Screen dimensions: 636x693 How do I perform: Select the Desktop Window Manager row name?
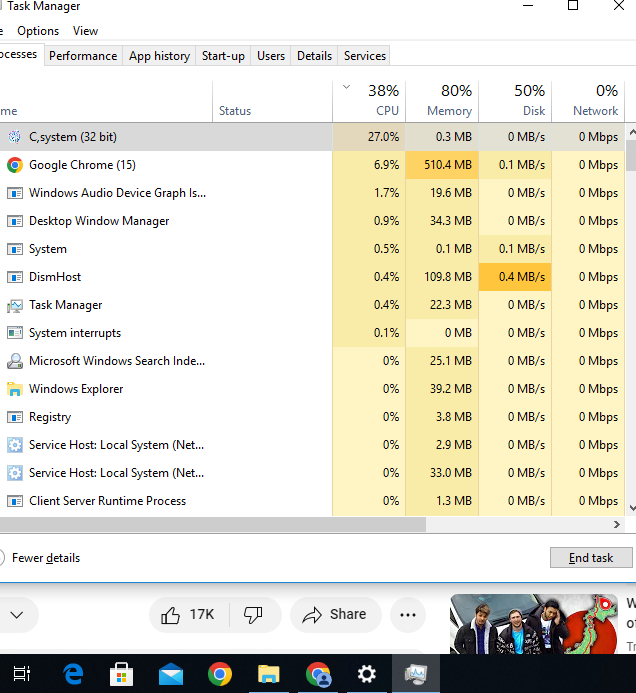coord(99,221)
